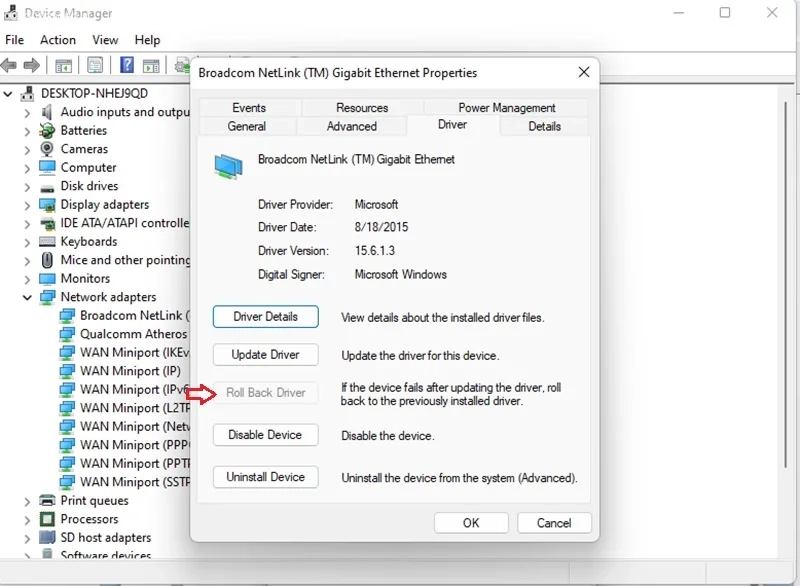The width and height of the screenshot is (800, 586).
Task: Select the Batteries category icon
Action: pyautogui.click(x=47, y=130)
